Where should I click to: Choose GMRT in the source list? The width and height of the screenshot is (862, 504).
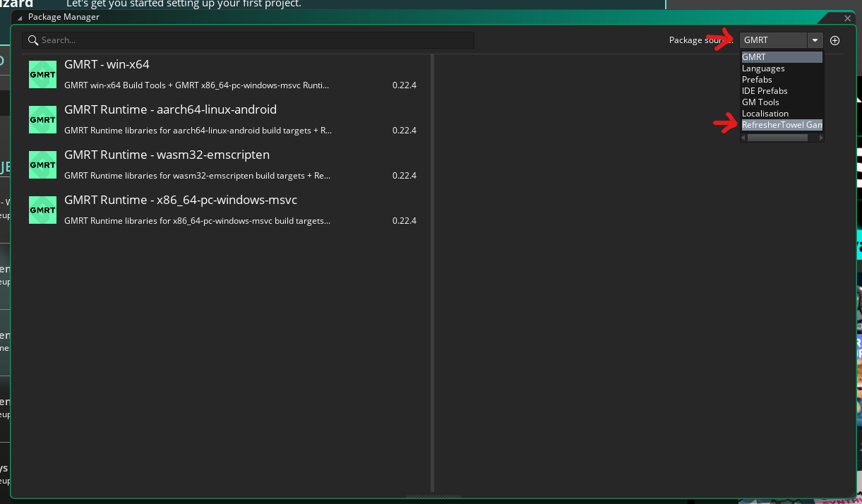click(x=782, y=57)
